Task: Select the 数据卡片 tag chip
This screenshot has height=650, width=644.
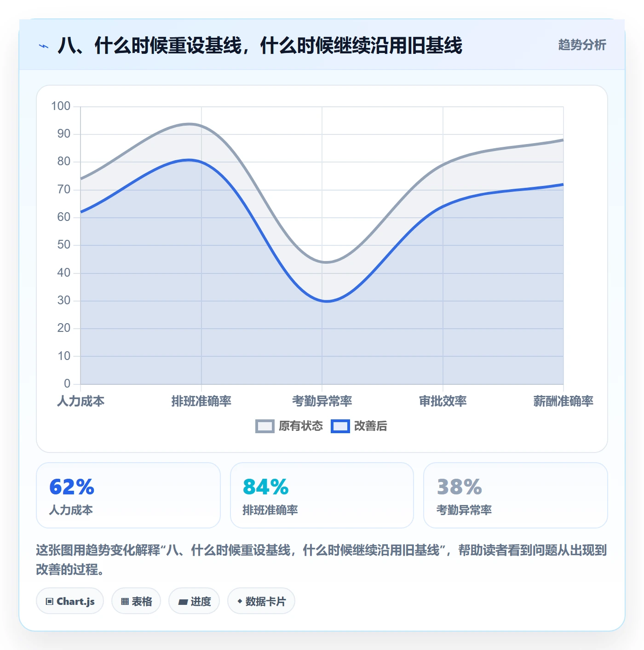Action: coord(261,601)
